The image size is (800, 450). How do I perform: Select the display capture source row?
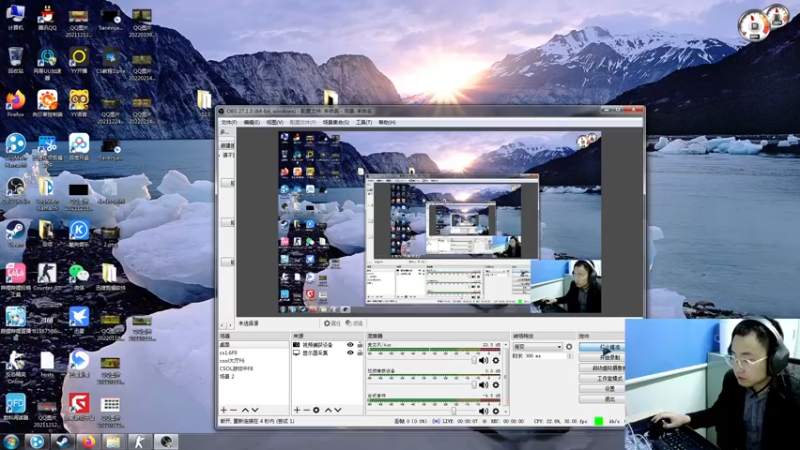328,353
